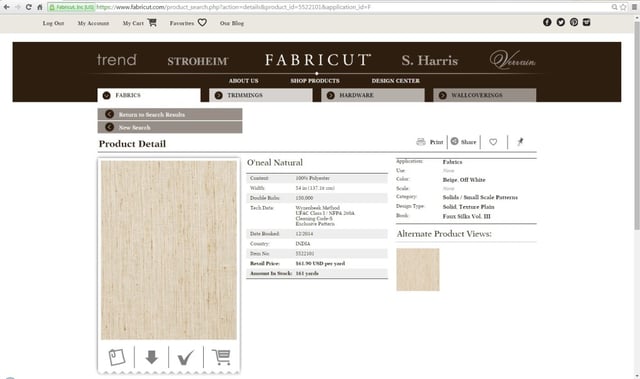
Task: Click the 'Solid, Texture Plain' design type value
Action: [x=469, y=207]
